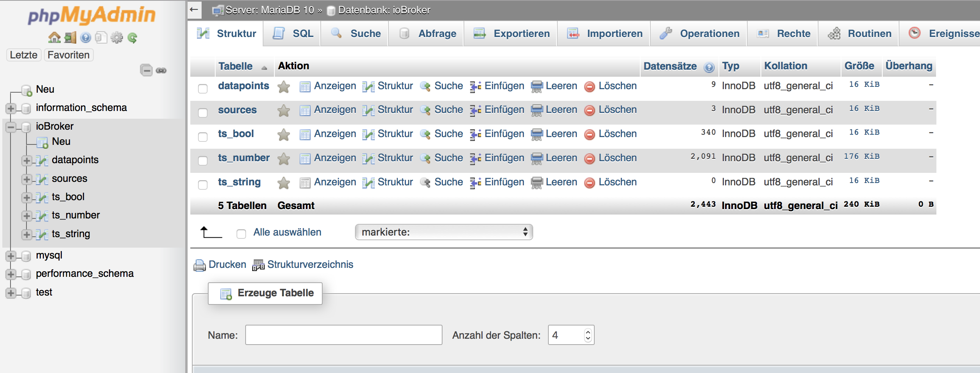
Task: Reload navigation panel with green refresh icon
Action: click(x=132, y=37)
